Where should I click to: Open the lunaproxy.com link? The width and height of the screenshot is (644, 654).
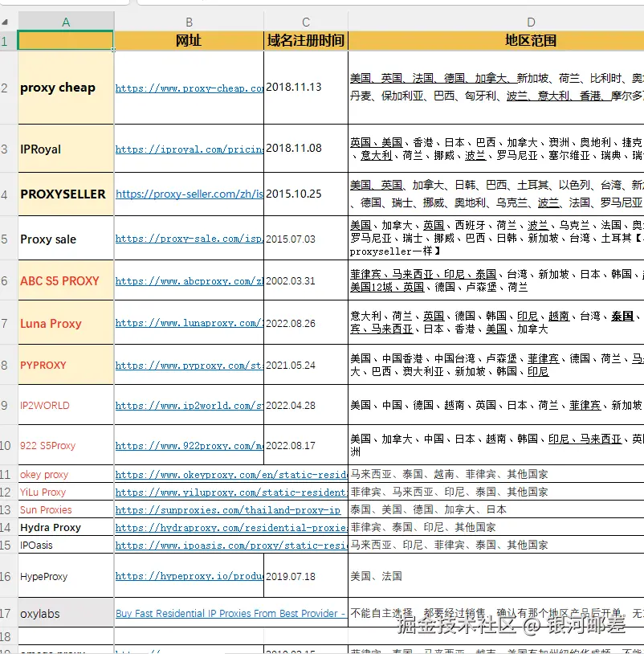[x=190, y=323]
